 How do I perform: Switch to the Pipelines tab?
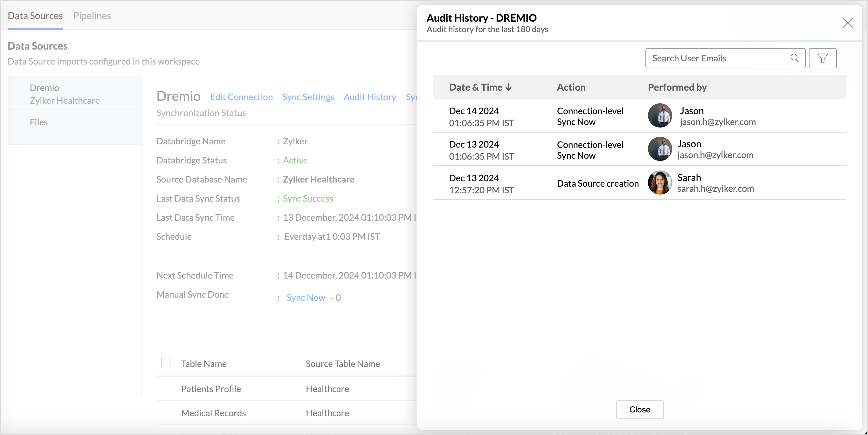coord(92,16)
